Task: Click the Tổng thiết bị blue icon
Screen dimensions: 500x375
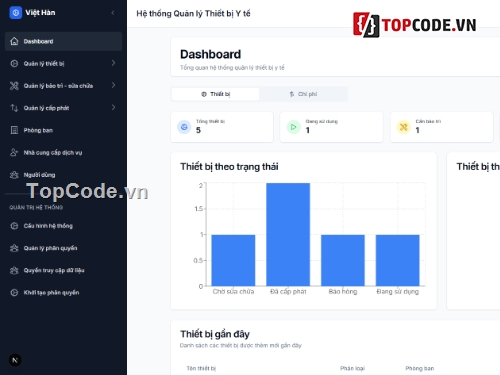Action: coord(184,127)
